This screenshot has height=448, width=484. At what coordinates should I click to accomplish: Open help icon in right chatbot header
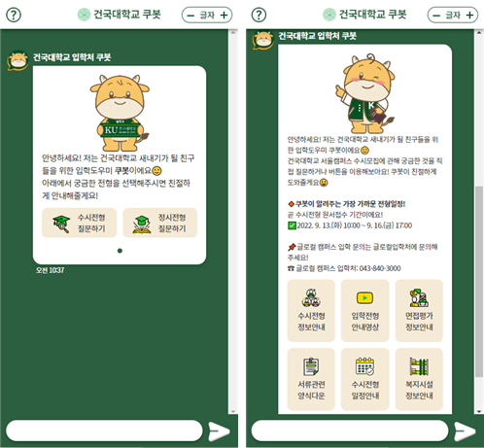point(259,15)
